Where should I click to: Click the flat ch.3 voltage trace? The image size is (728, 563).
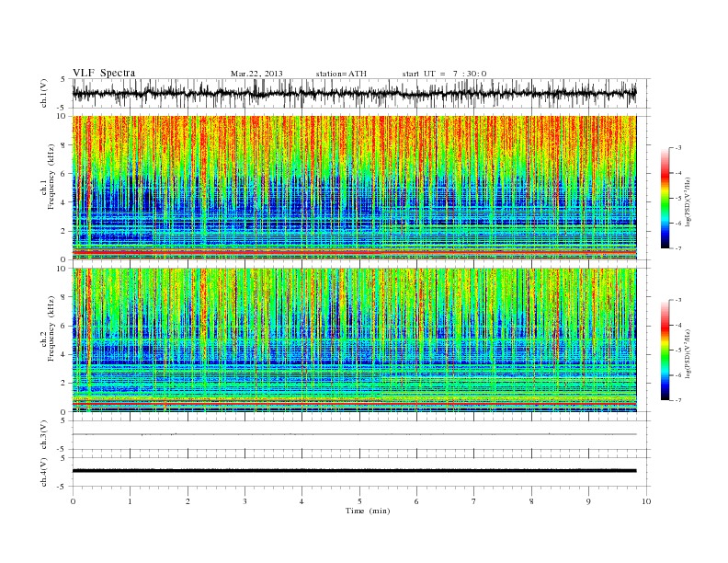[354, 434]
